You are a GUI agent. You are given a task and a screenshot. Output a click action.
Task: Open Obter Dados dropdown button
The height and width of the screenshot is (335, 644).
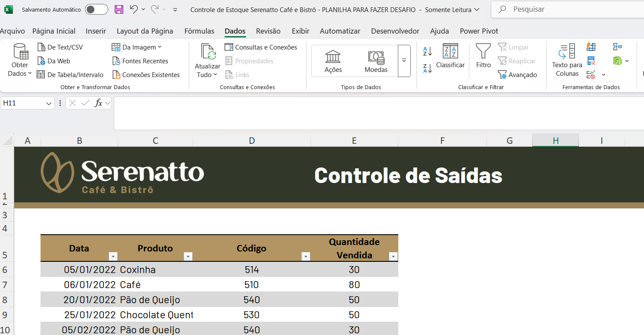[20, 60]
